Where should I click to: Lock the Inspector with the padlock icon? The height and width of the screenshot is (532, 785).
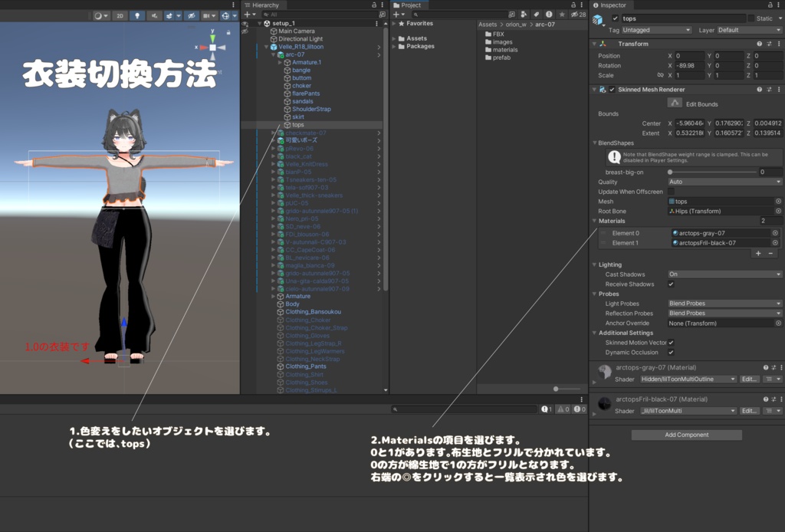click(770, 5)
